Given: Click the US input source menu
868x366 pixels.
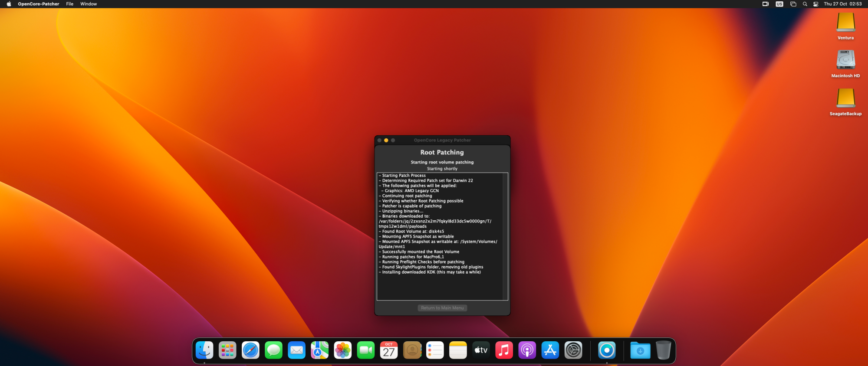Looking at the screenshot, I should [x=779, y=4].
